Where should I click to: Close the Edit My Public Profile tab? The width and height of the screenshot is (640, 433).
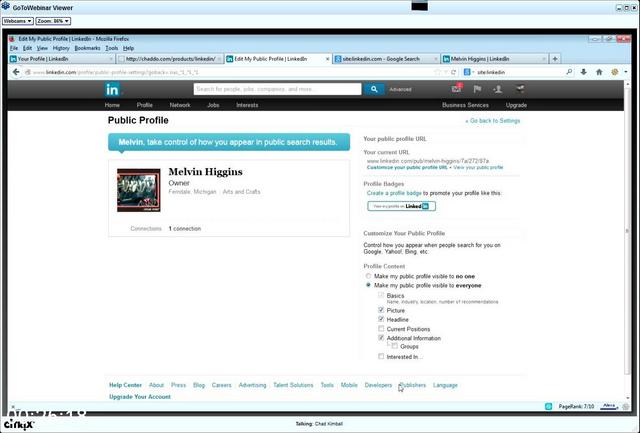327,59
